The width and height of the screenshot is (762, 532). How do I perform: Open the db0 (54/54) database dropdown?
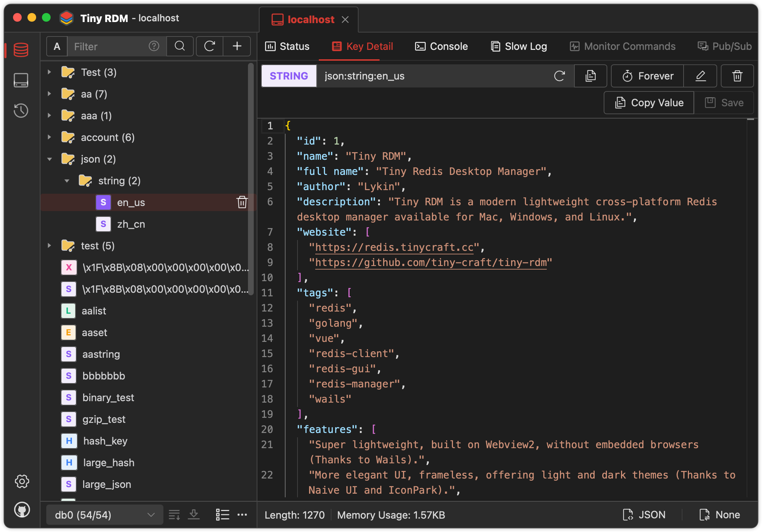(104, 515)
